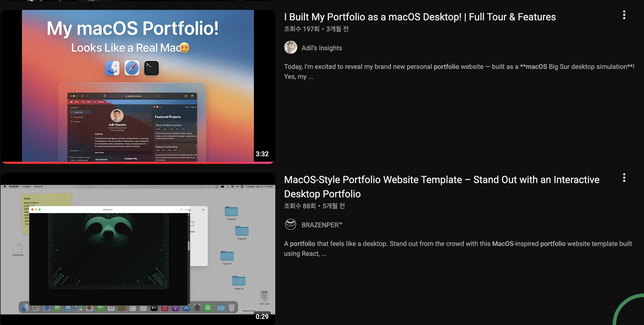Click the red watch-progress bar under first thumbnail
The image size is (644, 325).
[x=137, y=162]
